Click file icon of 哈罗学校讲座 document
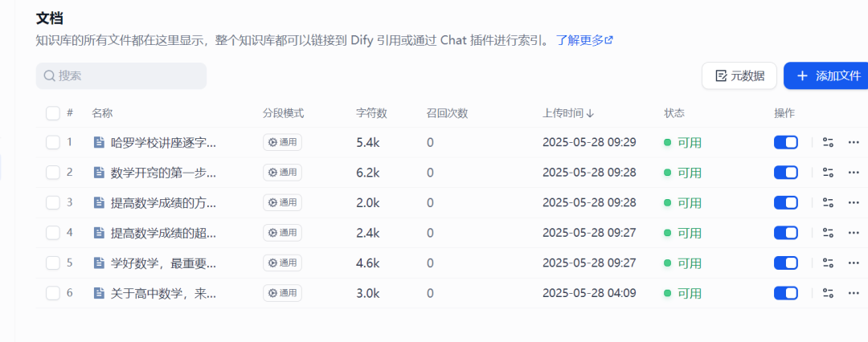This screenshot has width=868, height=342. pyautogui.click(x=99, y=143)
